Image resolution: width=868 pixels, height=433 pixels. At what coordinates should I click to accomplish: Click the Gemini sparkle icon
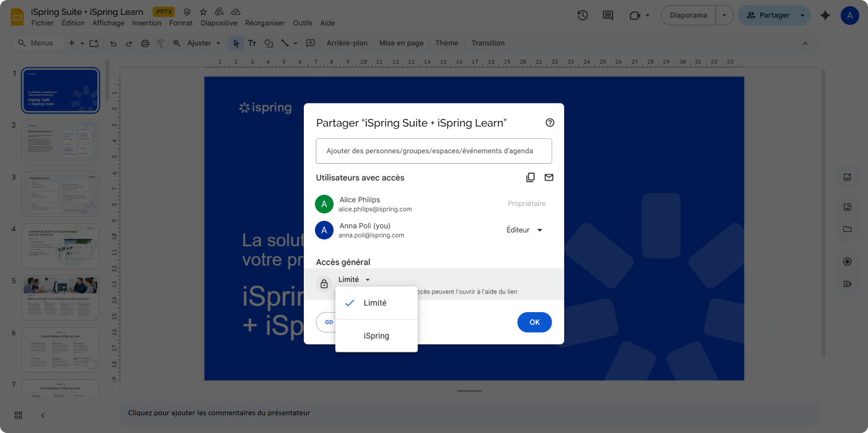[x=825, y=16]
